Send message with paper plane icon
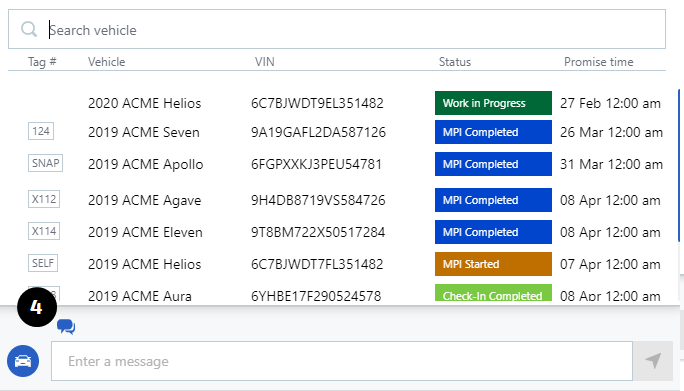This screenshot has height=391, width=684. 653,361
